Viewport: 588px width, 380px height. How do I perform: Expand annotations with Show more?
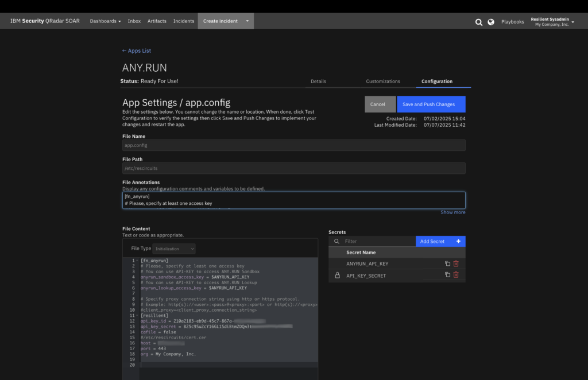point(452,212)
